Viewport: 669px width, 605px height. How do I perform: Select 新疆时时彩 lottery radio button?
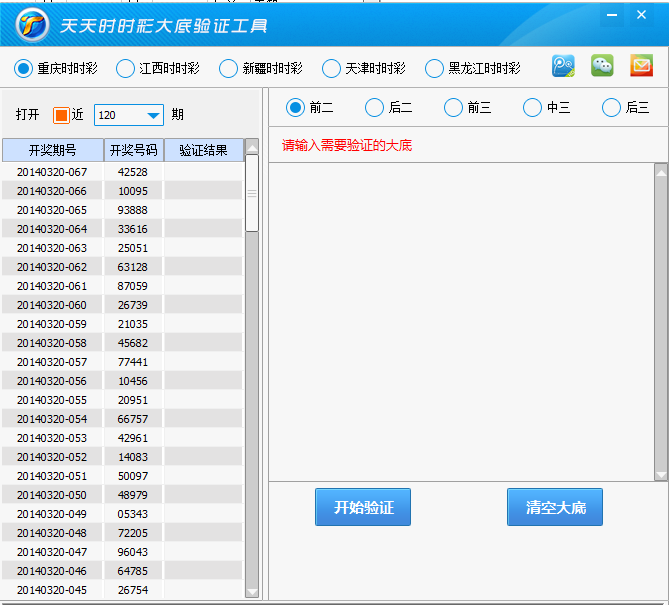pyautogui.click(x=228, y=68)
